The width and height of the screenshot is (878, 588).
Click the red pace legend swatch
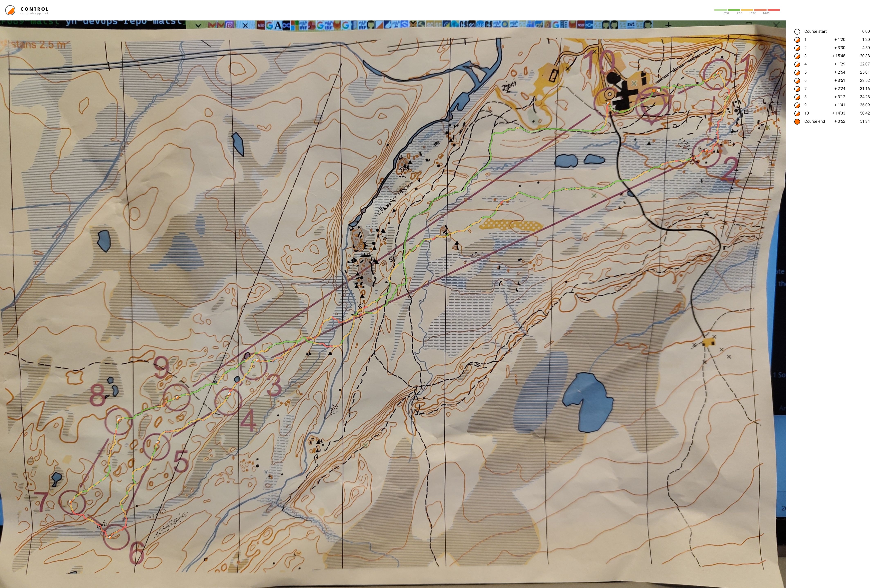click(773, 10)
